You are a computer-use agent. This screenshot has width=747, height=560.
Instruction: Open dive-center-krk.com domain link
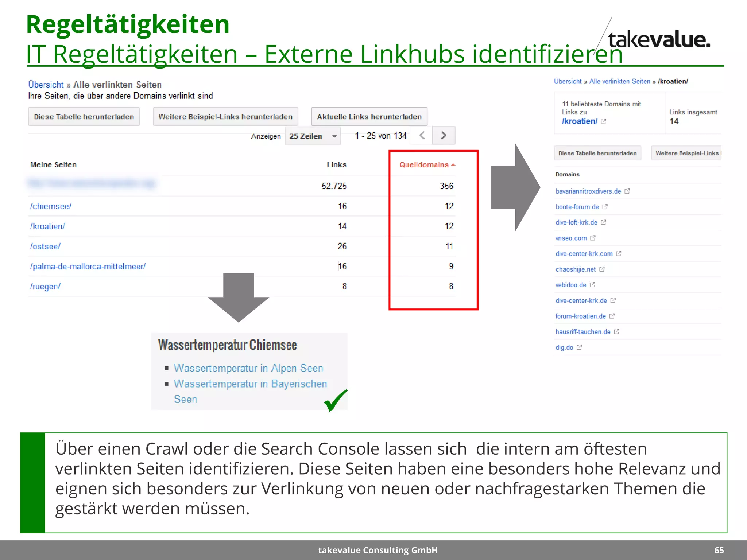pos(584,254)
